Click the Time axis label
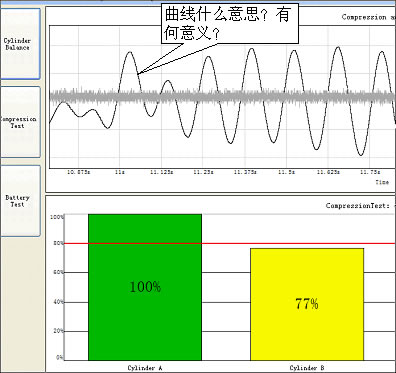 (x=382, y=182)
